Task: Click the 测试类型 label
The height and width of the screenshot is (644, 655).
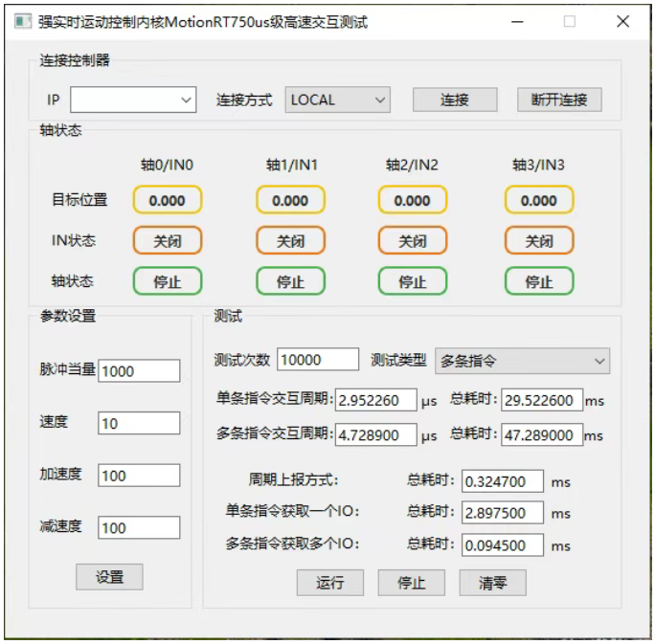Action: click(x=398, y=360)
